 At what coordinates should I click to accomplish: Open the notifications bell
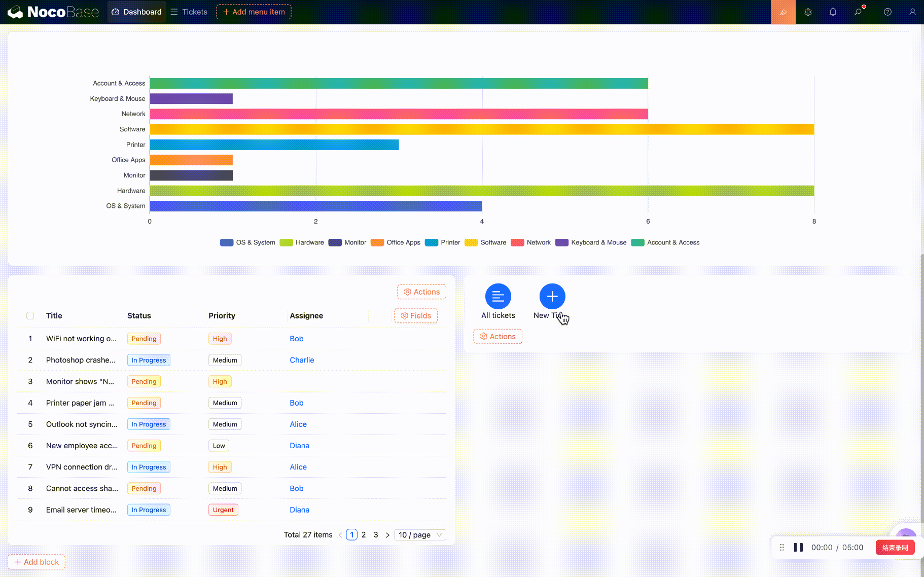pyautogui.click(x=833, y=12)
